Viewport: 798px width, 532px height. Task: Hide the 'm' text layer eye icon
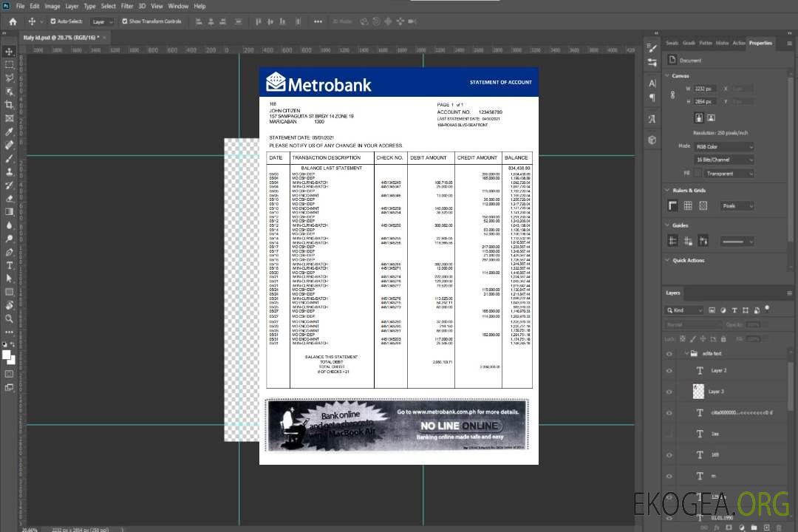(669, 477)
